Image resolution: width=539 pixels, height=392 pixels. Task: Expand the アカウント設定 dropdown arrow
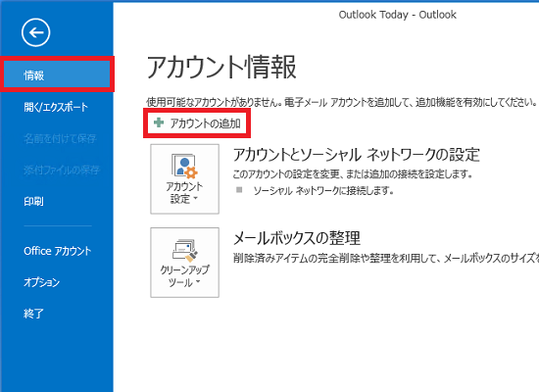click(196, 199)
